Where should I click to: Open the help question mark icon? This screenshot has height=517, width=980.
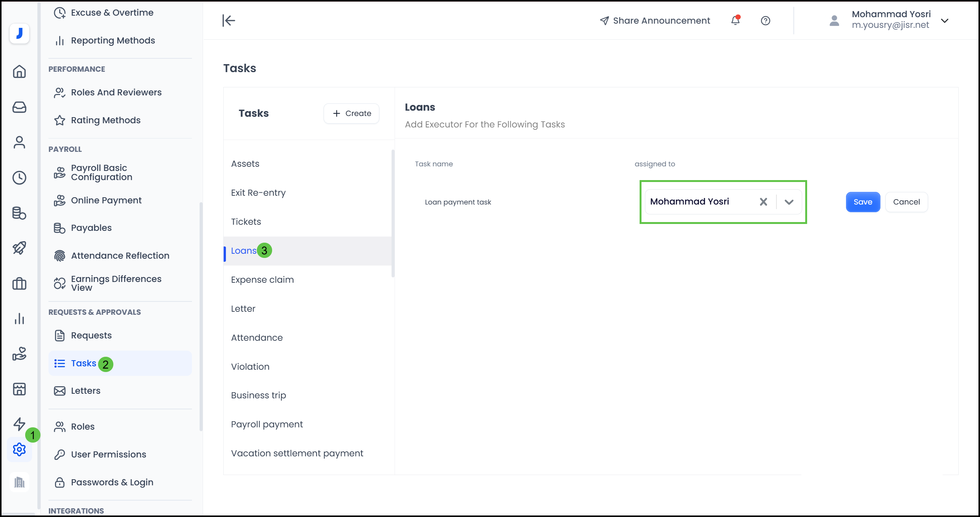coord(765,21)
